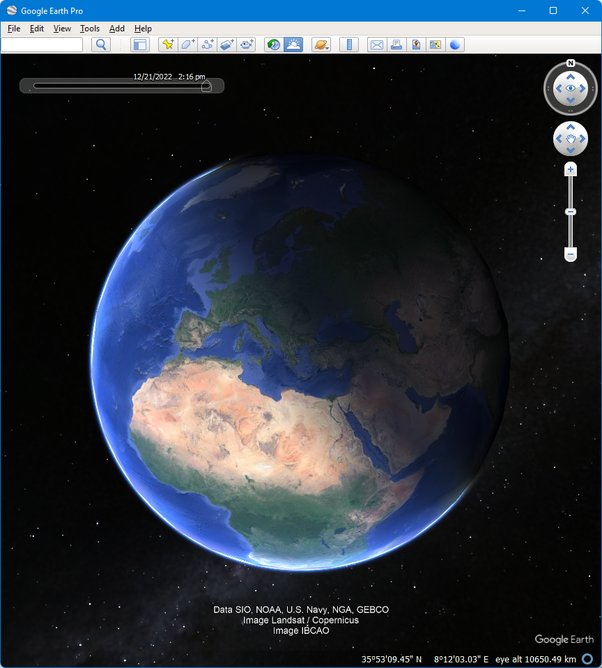Minimize the Google Earth Pro window
Viewport: 602px width, 668px height.
(x=521, y=10)
